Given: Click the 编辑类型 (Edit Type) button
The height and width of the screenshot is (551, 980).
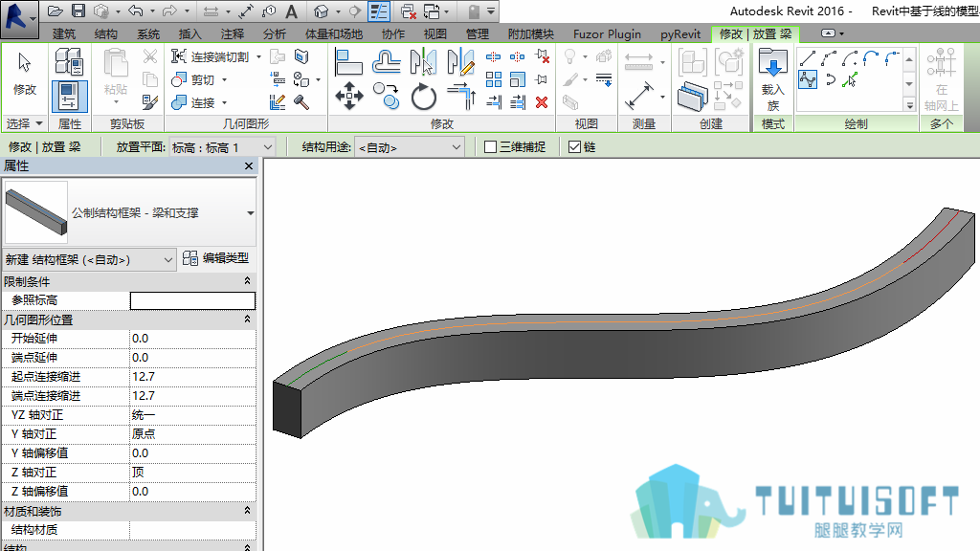Looking at the screenshot, I should coord(216,258).
